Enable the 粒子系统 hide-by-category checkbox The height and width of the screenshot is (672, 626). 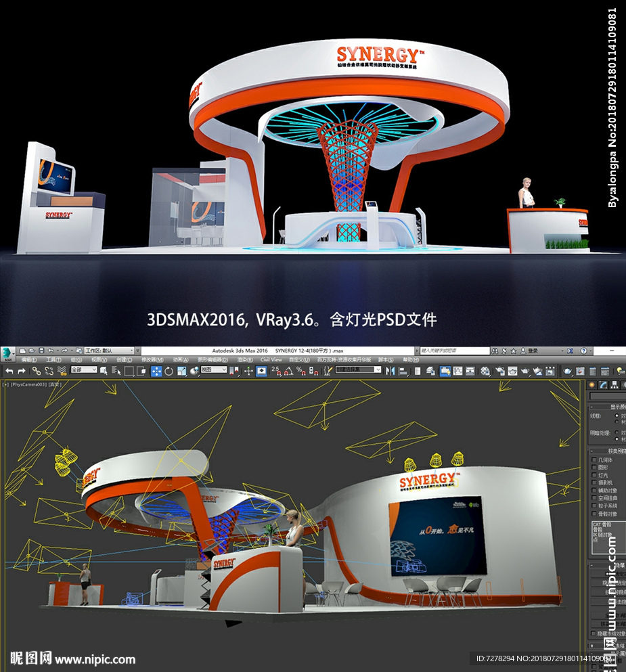click(594, 506)
